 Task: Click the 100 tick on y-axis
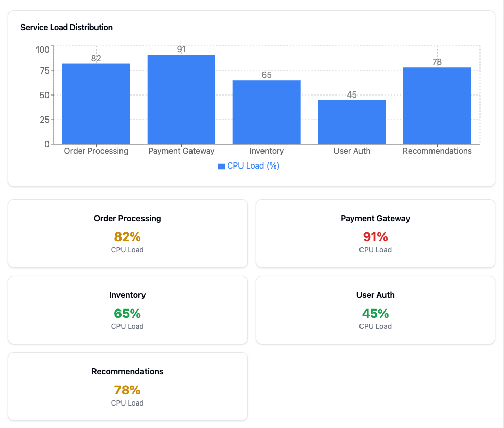(x=42, y=50)
